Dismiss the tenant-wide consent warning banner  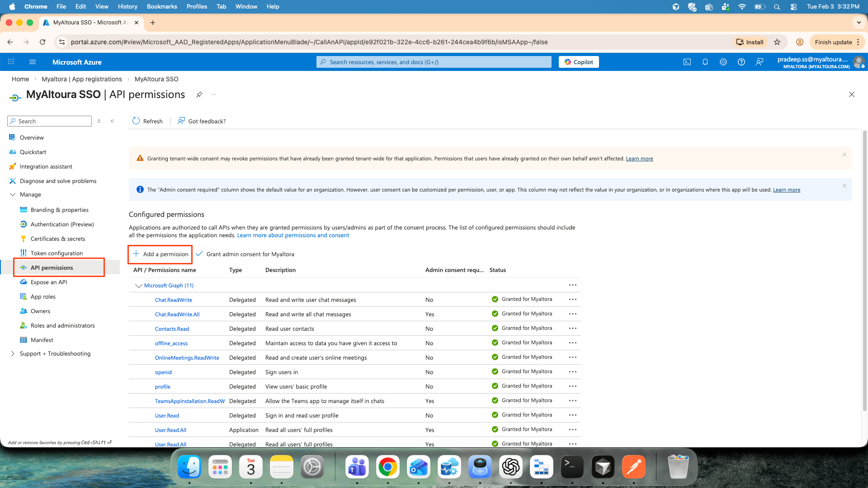point(844,155)
